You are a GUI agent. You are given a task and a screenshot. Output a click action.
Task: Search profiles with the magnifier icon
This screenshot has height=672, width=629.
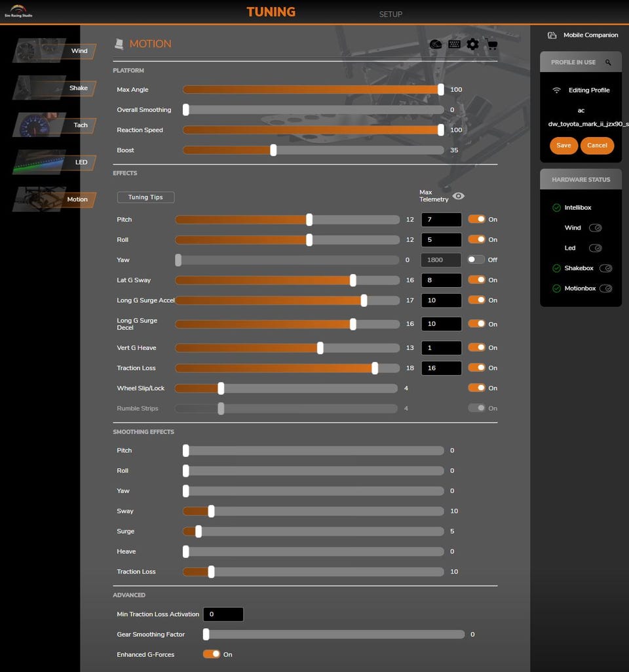pyautogui.click(x=608, y=62)
